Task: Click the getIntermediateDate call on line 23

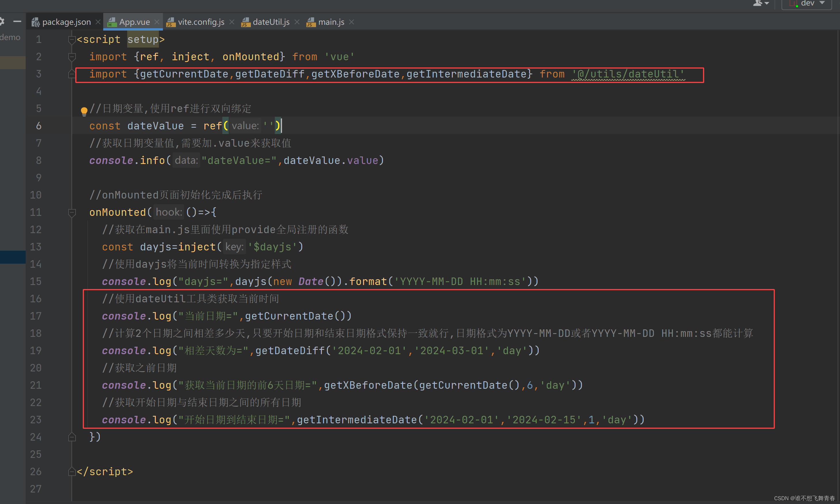Action: click(x=357, y=420)
